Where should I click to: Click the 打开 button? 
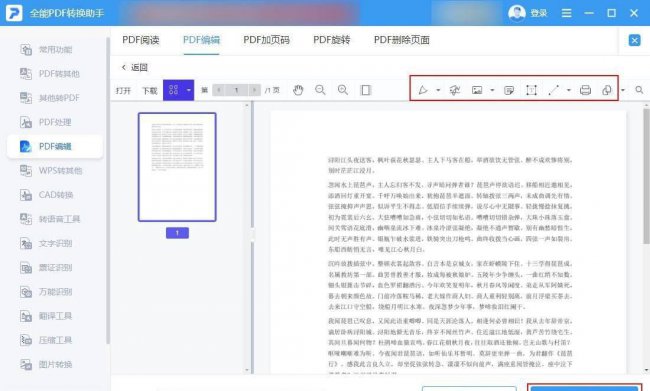point(124,90)
